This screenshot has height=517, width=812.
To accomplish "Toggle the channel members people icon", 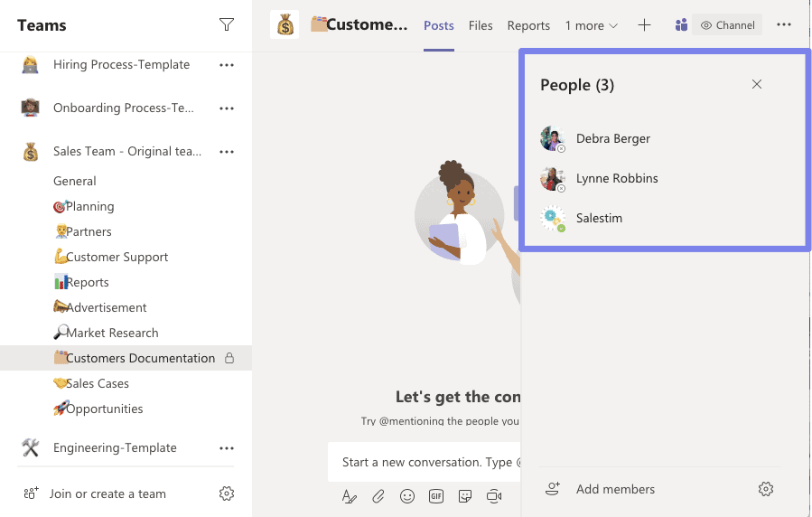I will [681, 25].
